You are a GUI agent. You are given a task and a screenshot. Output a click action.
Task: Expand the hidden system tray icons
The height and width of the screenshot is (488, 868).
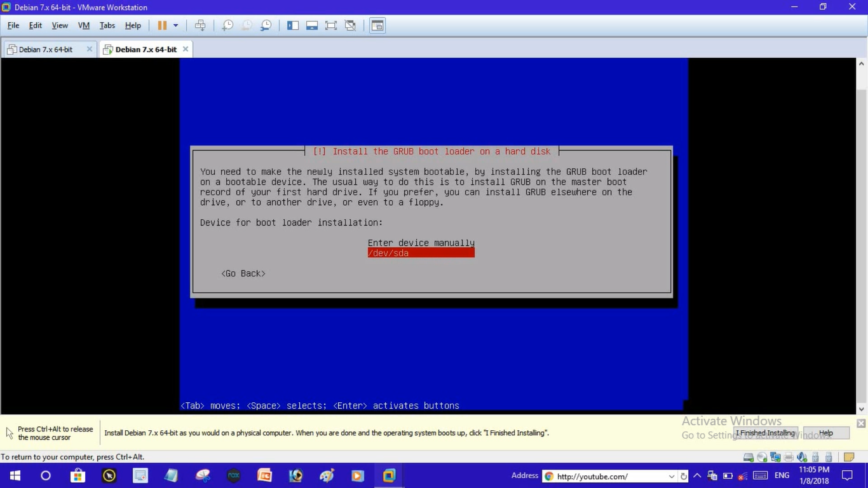[697, 475]
